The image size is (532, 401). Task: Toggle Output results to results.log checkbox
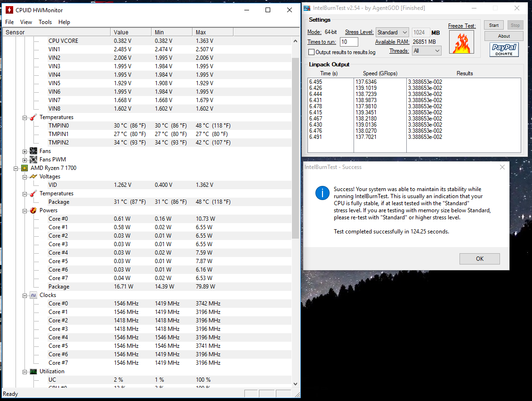(x=312, y=52)
